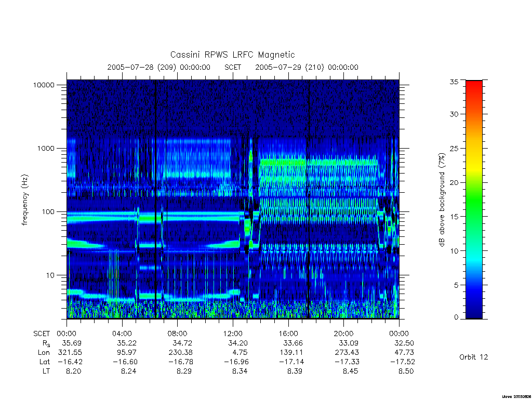Click the 1000 frequency tick label
Screen dimensions: 532x399
point(46,148)
